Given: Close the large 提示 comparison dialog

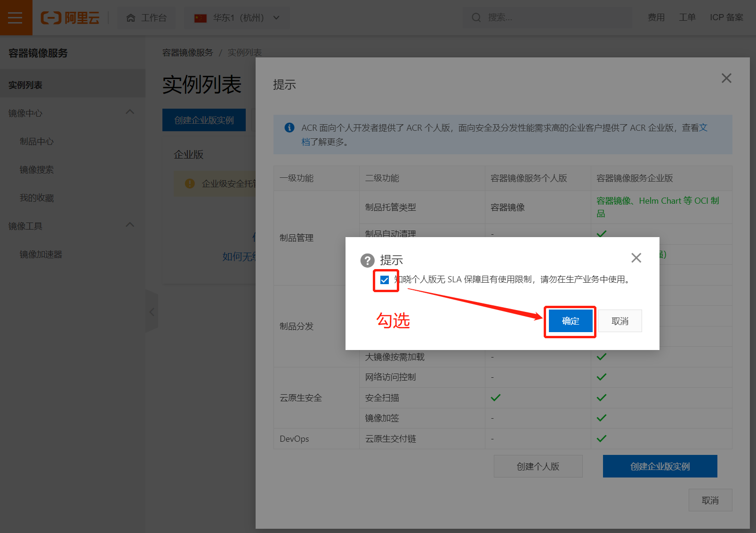Looking at the screenshot, I should click(x=726, y=78).
